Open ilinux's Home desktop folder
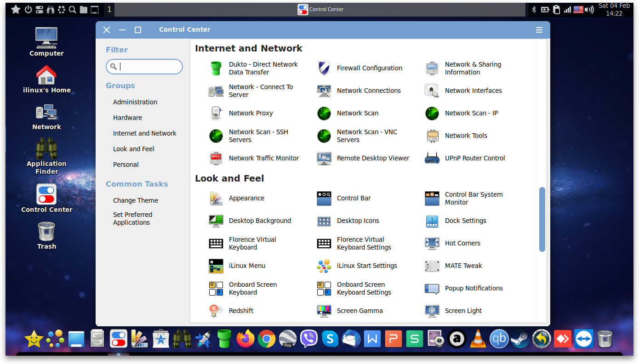This screenshot has width=639, height=364. click(46, 79)
